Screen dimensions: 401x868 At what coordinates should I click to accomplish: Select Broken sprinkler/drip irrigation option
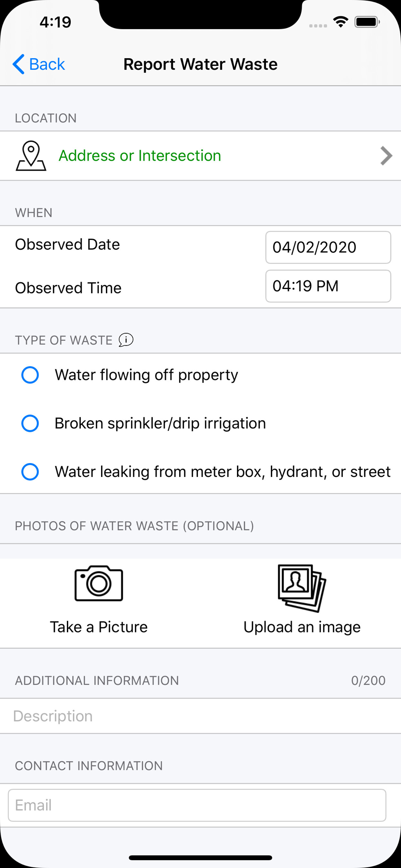tap(30, 423)
